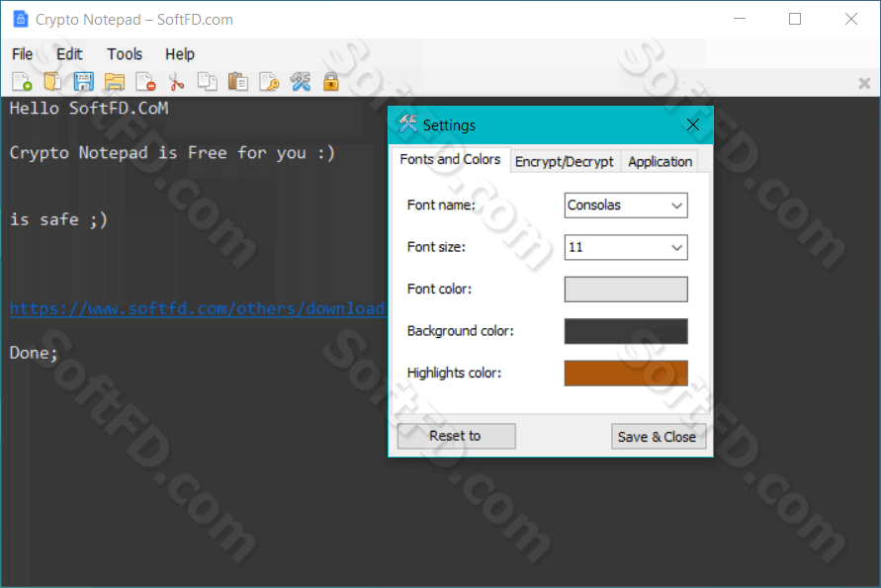Screen dimensions: 881x588
Task: Click the Copy icon in toolbar
Action: click(x=208, y=82)
